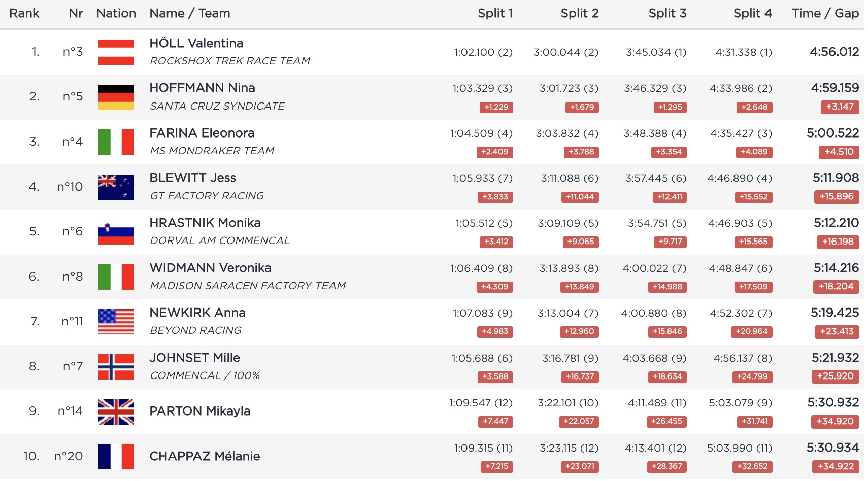The width and height of the screenshot is (868, 481).
Task: Click the British flag next to Parton
Action: point(116,411)
